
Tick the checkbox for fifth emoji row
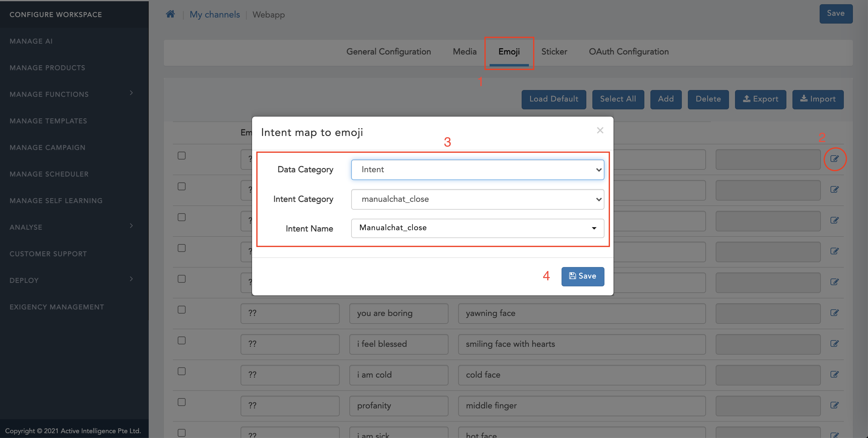[182, 279]
